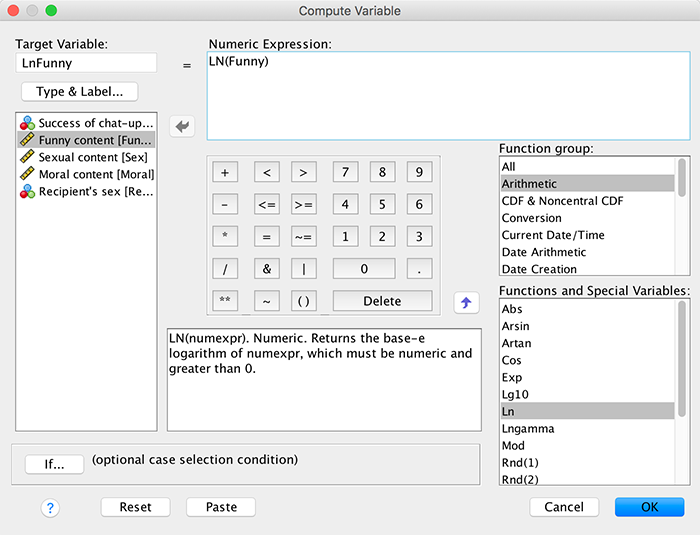Insert parentheses with the ( ) key
The height and width of the screenshot is (535, 700).
click(x=304, y=301)
